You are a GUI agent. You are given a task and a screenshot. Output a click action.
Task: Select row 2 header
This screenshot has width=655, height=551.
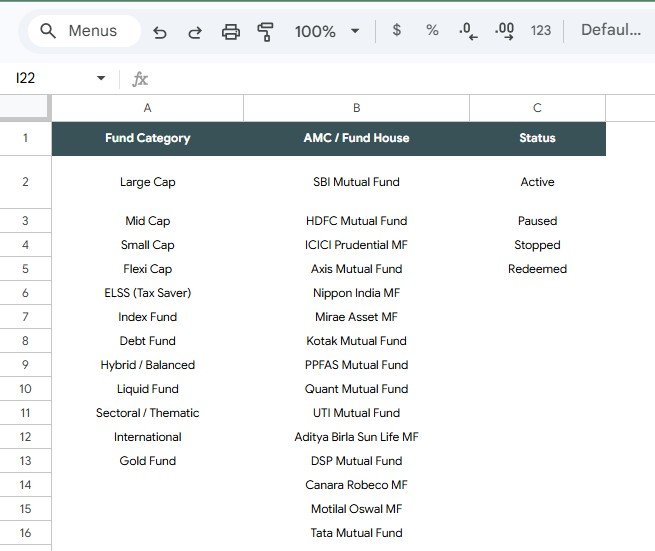(25, 182)
